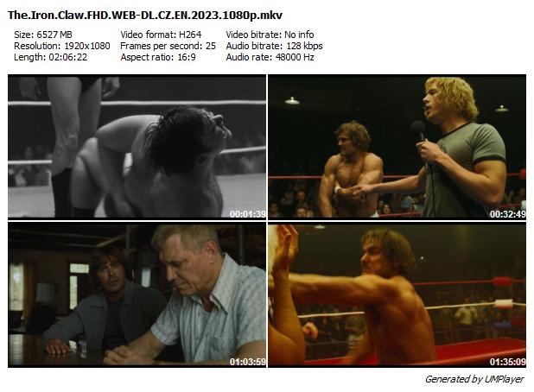
Task: Select the thumbnail stamped 00:01:39
Action: point(137,147)
